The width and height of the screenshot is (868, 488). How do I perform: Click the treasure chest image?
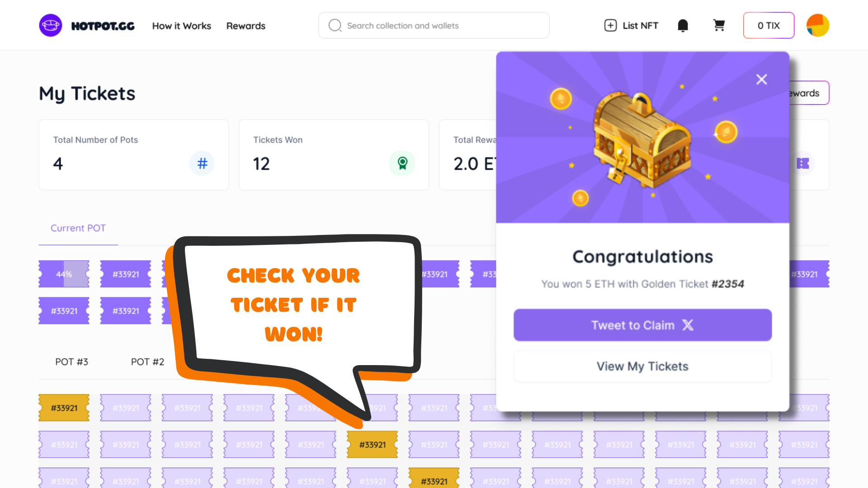pyautogui.click(x=642, y=140)
